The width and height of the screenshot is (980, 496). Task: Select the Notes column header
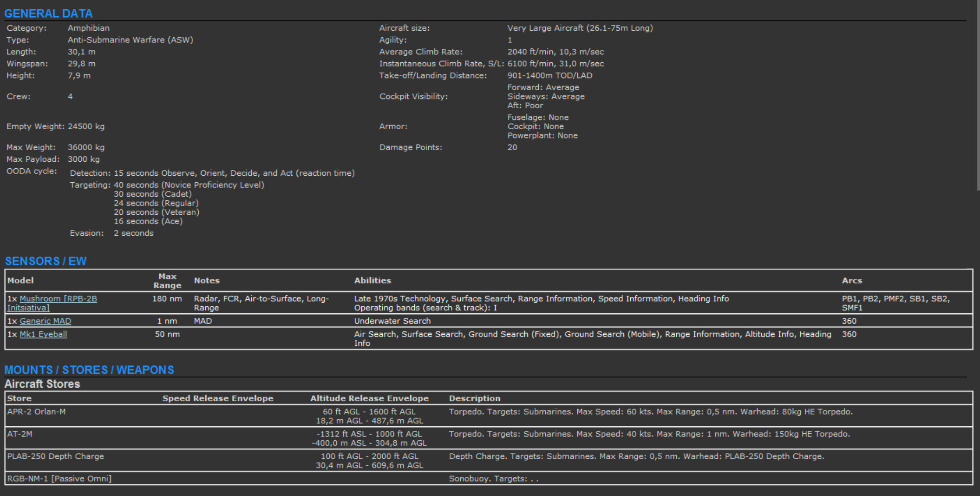[207, 280]
